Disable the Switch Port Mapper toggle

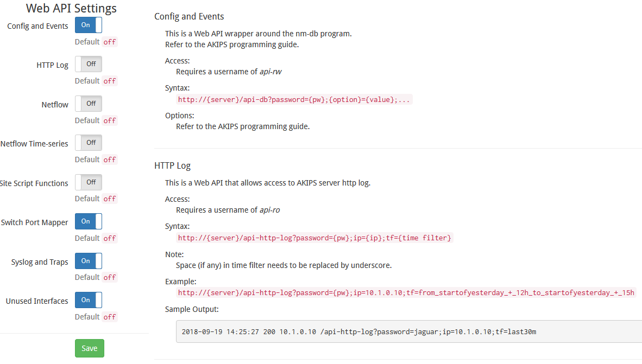(89, 222)
